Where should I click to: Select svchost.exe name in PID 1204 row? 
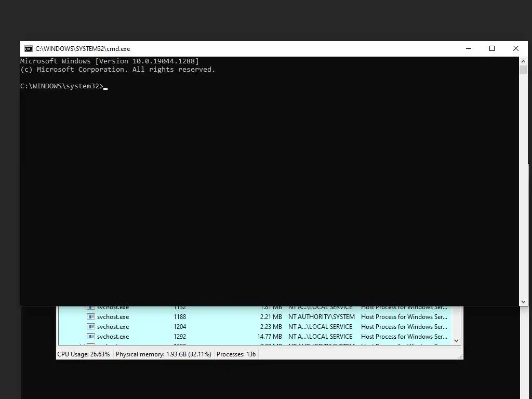point(113,327)
